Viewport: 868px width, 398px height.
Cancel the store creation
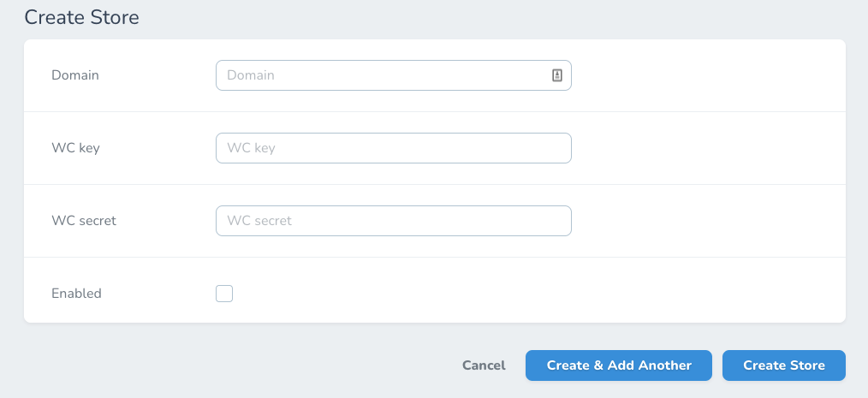coord(484,365)
